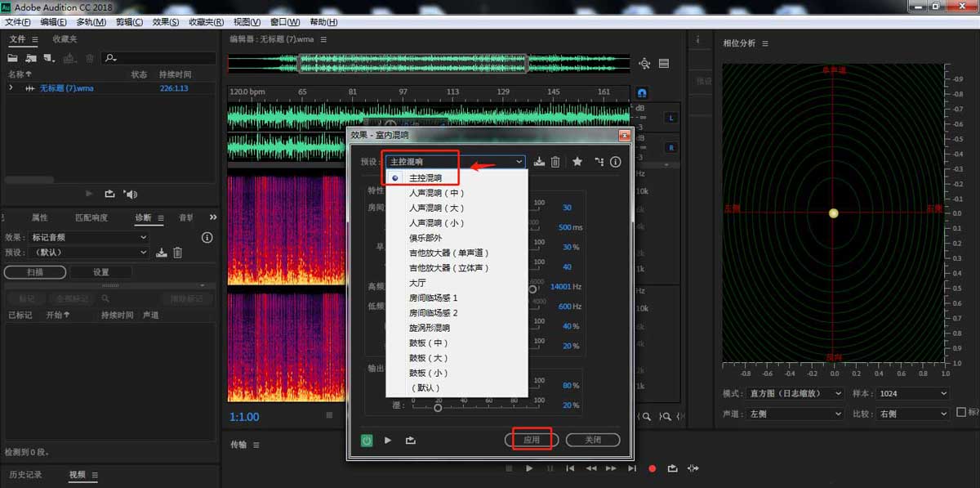
Task: Add the reverb effect to favorites star
Action: pyautogui.click(x=577, y=162)
